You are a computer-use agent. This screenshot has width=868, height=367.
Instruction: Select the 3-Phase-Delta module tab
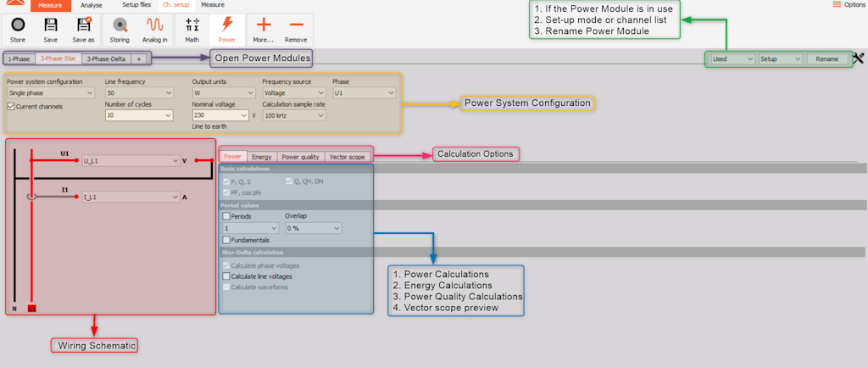(x=106, y=58)
